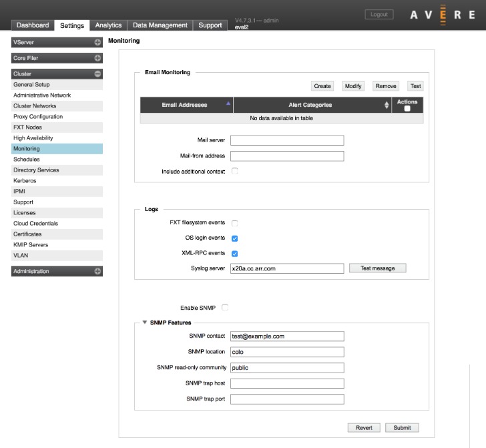Click the Revert button
The image size is (486, 448).
click(364, 428)
